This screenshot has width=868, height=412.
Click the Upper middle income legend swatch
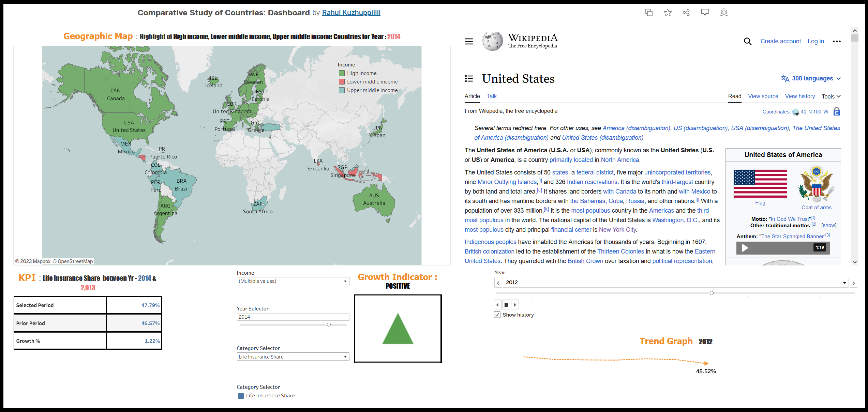342,90
